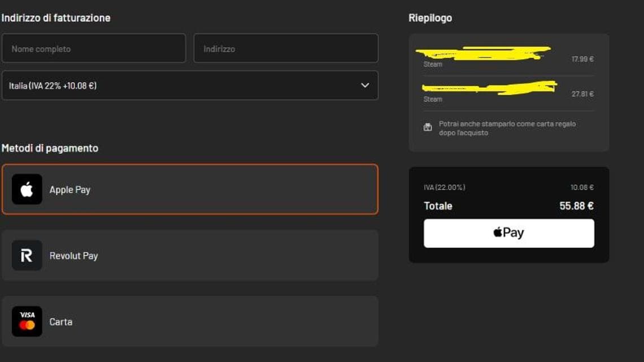The image size is (644, 362).
Task: Click the Indirizzo di fatturazione heading
Action: pyautogui.click(x=56, y=18)
